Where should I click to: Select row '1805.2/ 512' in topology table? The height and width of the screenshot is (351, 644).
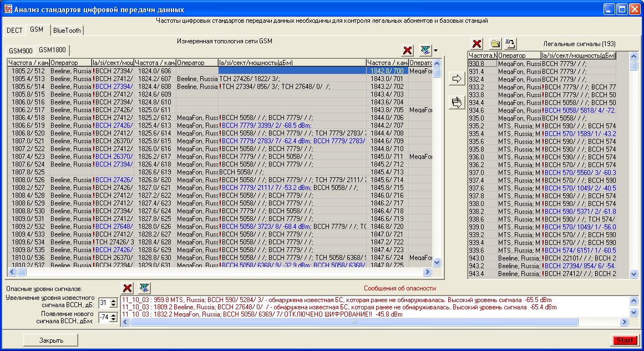click(x=28, y=71)
